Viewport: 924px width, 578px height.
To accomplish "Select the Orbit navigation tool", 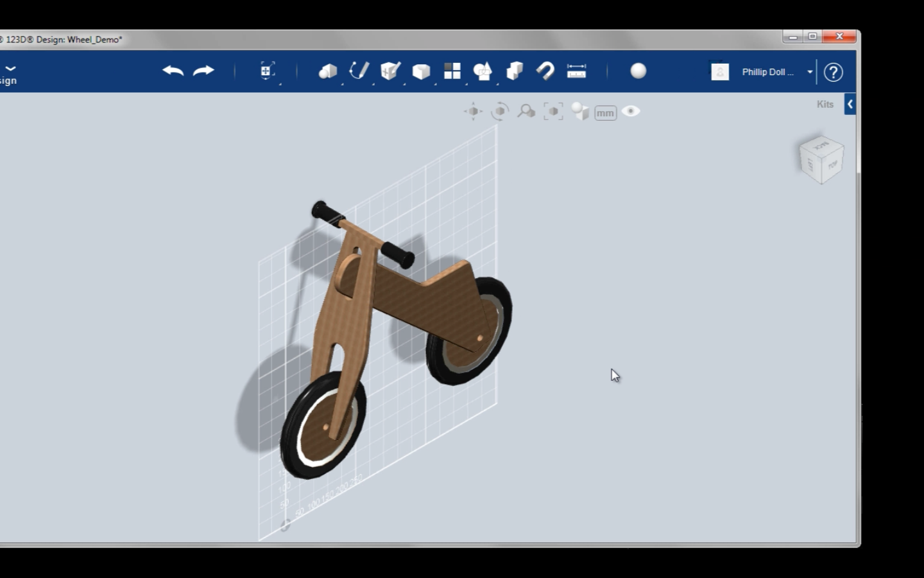I will tap(500, 111).
